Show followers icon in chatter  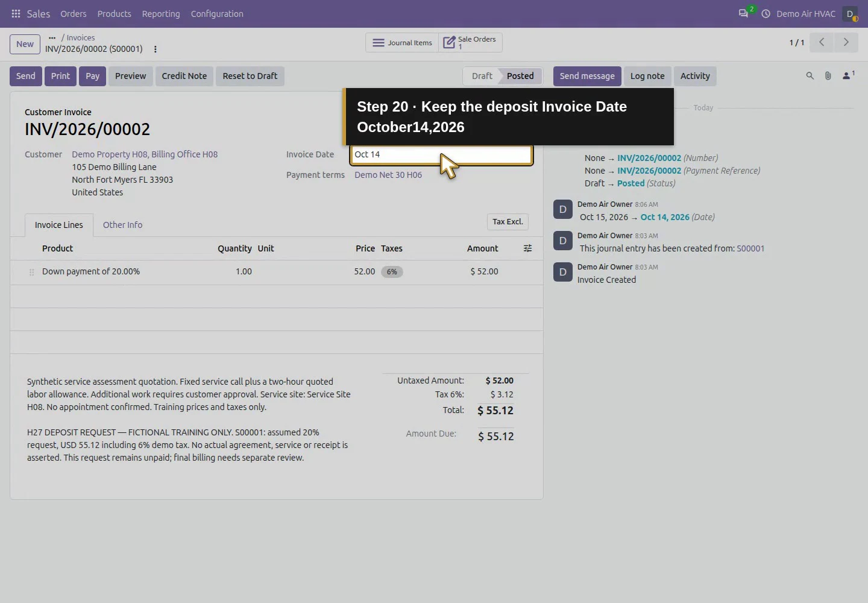click(848, 75)
